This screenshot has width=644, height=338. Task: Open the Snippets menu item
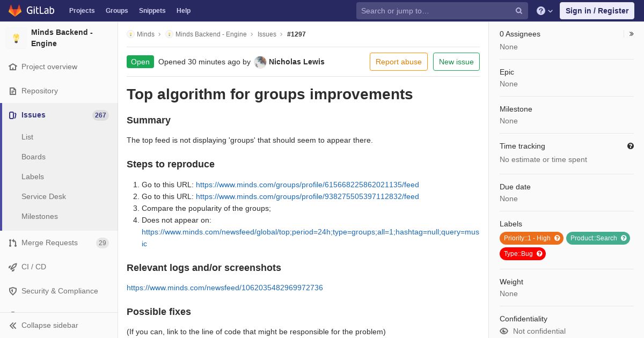[x=152, y=11]
